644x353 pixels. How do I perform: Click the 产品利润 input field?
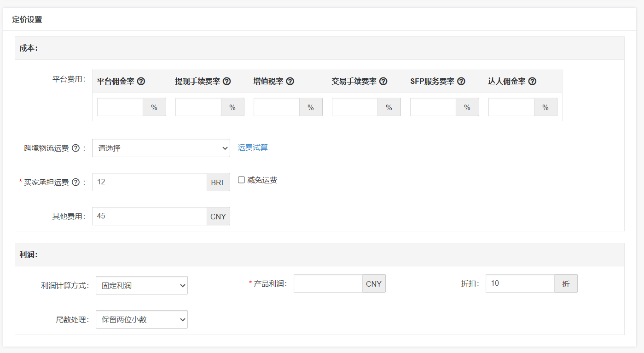tap(328, 283)
